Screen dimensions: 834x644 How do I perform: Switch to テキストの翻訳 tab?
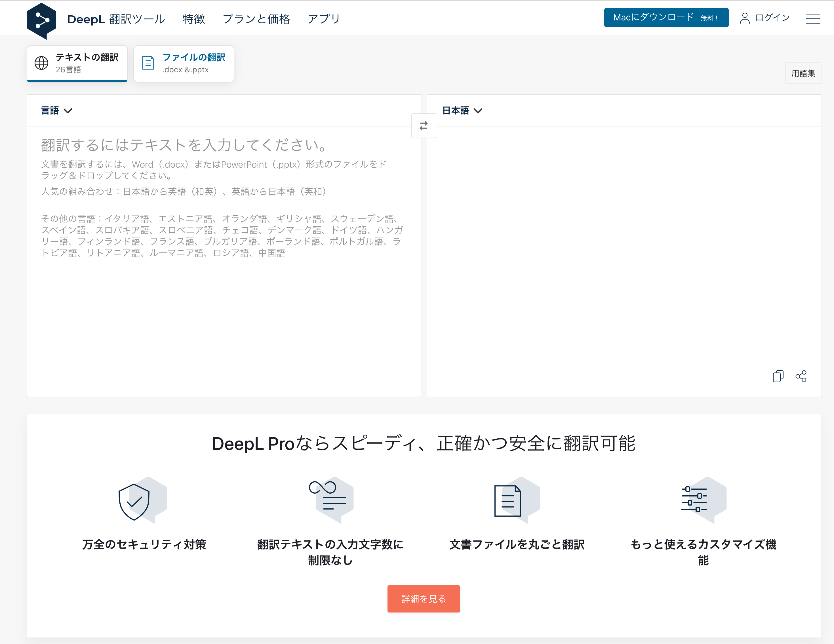coord(77,63)
